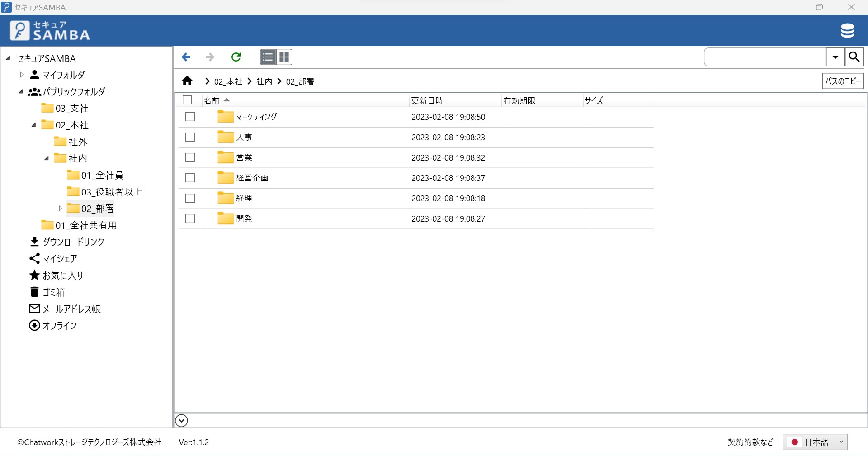868x456 pixels.
Task: Click the マーケティング folder icon
Action: pos(225,117)
